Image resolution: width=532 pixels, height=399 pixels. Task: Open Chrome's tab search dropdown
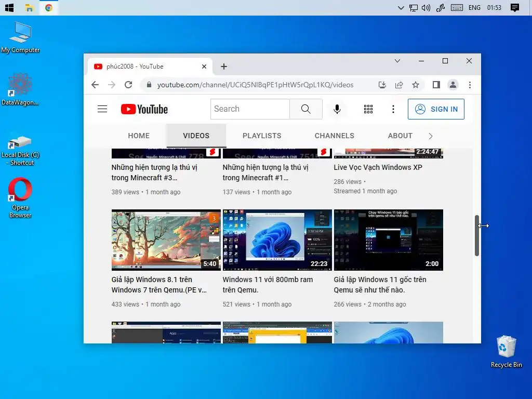[x=397, y=61]
